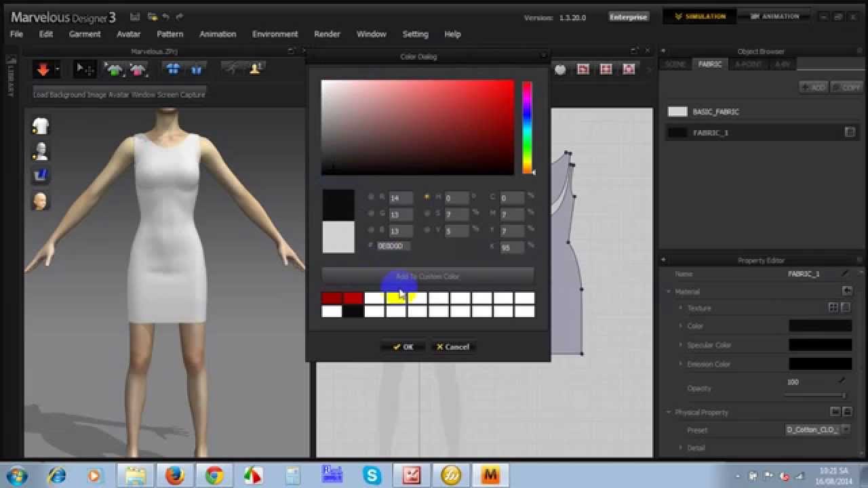Screen dimensions: 868x488
Task: Open Skype from the taskbar
Action: 372,476
